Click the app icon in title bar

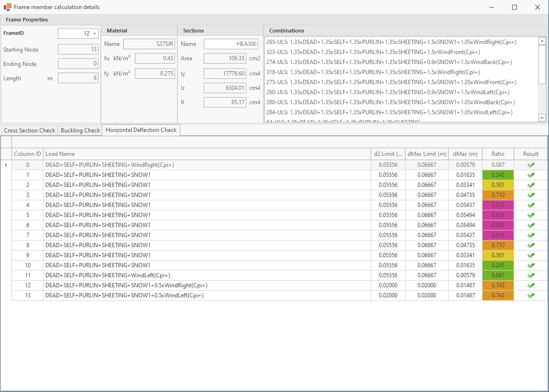(7, 7)
